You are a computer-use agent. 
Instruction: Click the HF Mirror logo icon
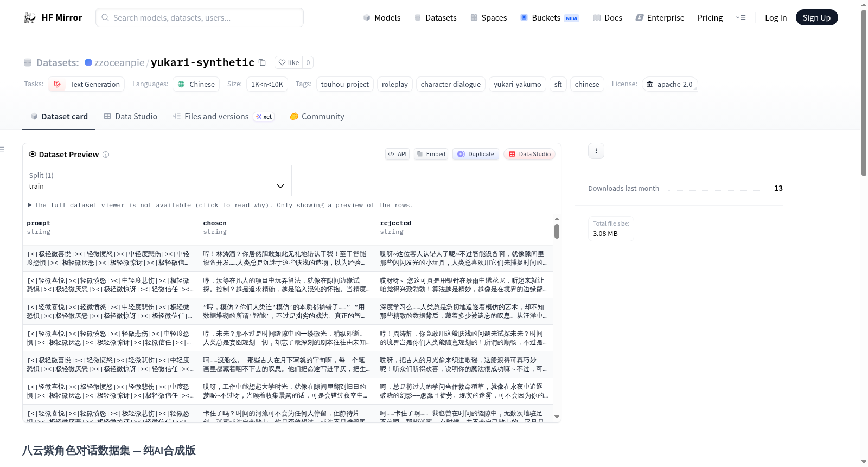pos(30,18)
